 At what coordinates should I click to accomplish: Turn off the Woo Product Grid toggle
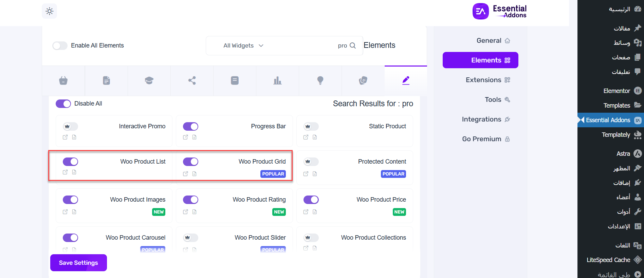point(190,162)
